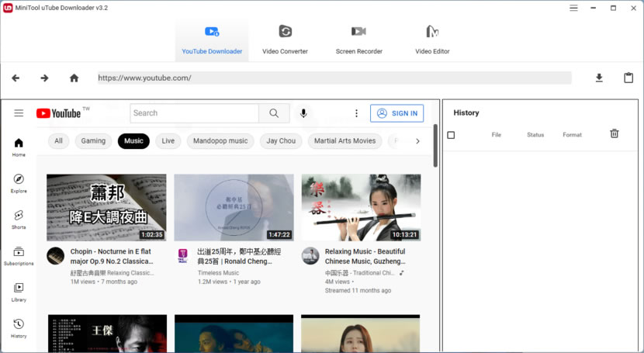Open the Chopin Nocturne video title
The width and height of the screenshot is (644, 353).
pyautogui.click(x=111, y=257)
